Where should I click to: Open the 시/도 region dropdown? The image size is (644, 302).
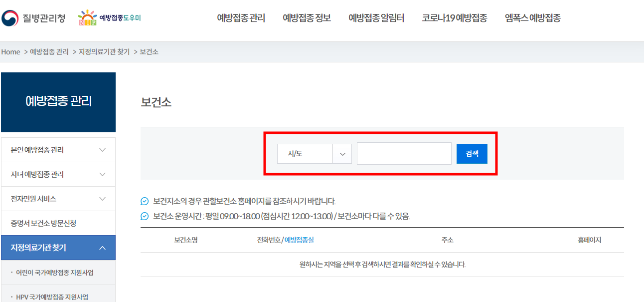point(315,154)
